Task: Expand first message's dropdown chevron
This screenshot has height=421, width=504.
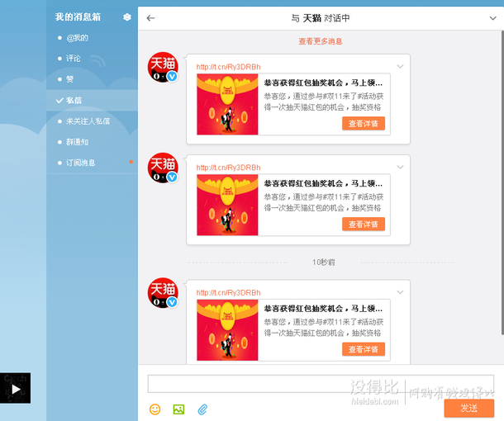Action: [400, 67]
